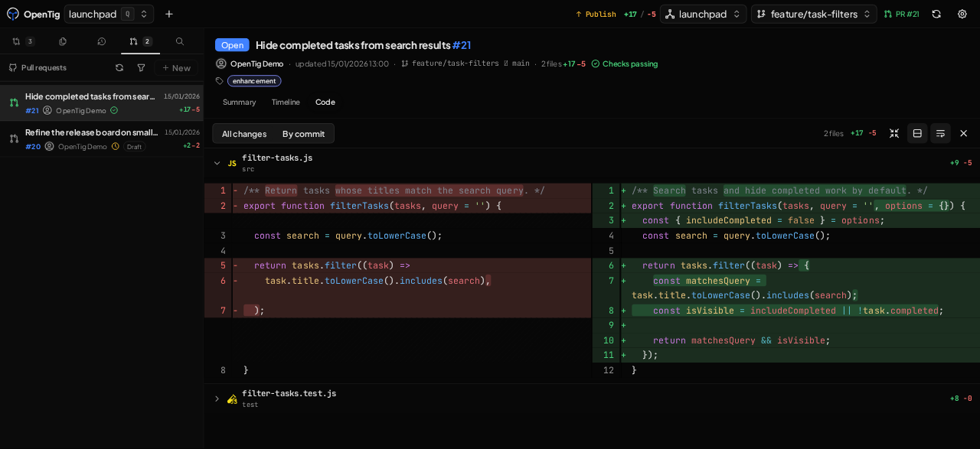This screenshot has width=980, height=449.
Task: Click the Checks passing status
Action: click(624, 63)
